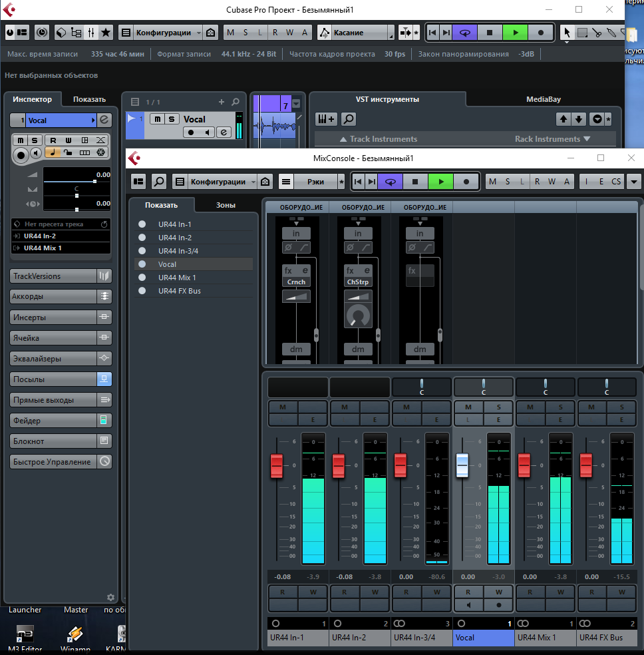
Task: Mute the Vocal track in the track list
Action: [x=158, y=119]
